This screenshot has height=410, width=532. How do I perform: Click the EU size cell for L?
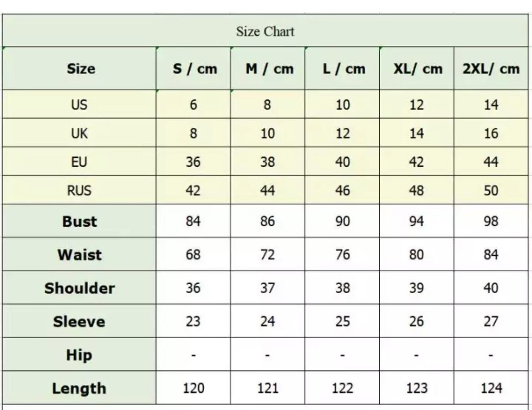click(342, 162)
